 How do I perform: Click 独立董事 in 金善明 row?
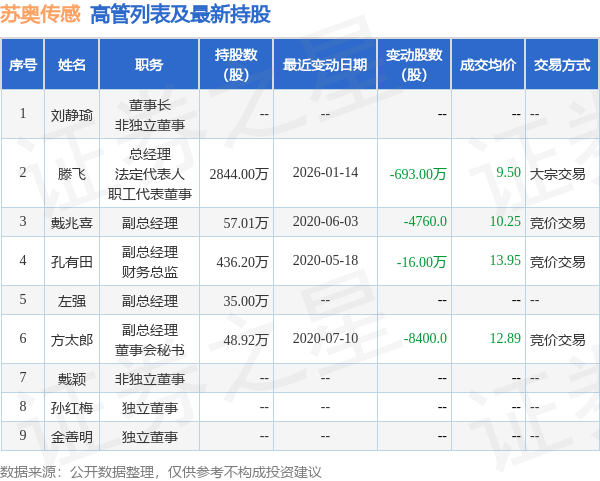150,437
